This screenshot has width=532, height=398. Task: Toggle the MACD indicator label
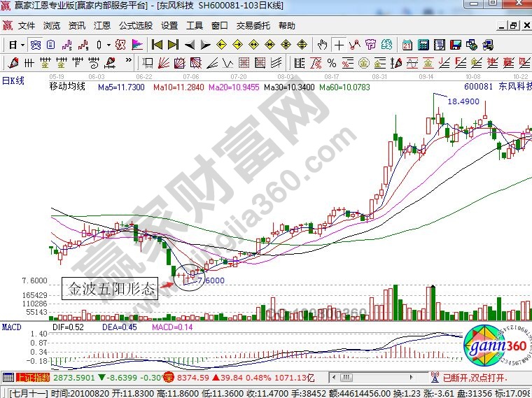tap(11, 327)
